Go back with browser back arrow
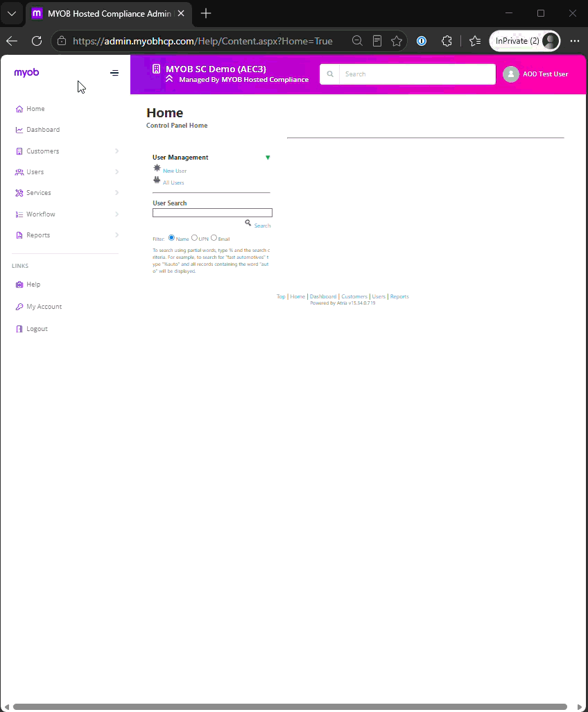 click(12, 41)
